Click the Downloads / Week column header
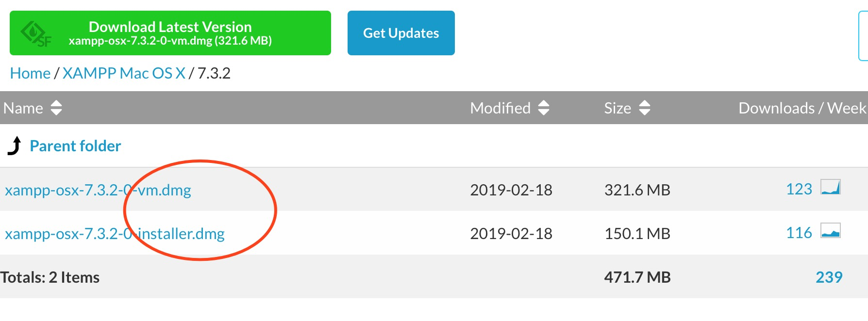Image resolution: width=868 pixels, height=321 pixels. coord(802,108)
